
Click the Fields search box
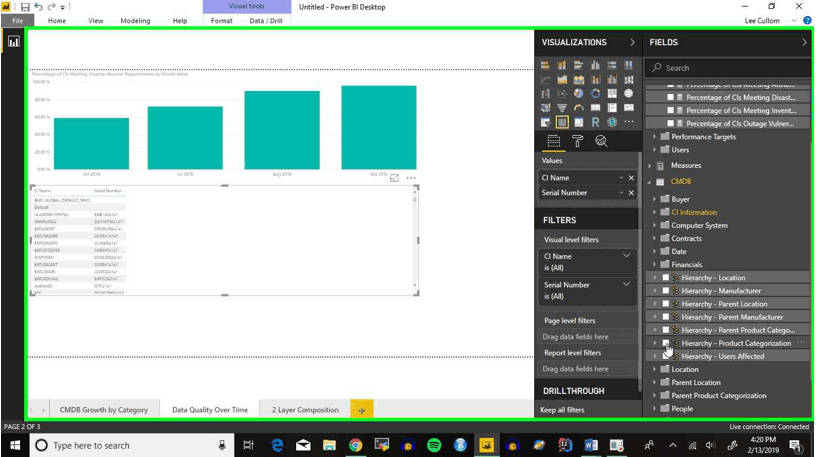pos(727,68)
